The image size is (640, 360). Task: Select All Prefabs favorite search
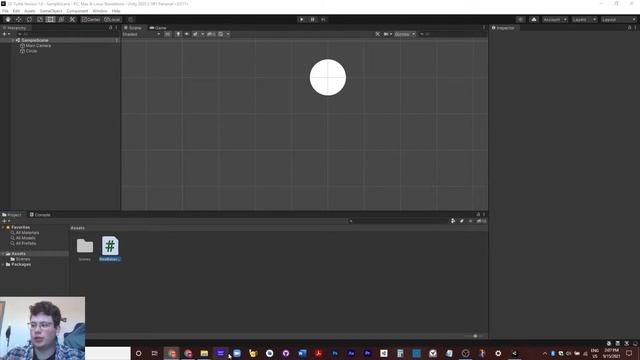coord(25,243)
